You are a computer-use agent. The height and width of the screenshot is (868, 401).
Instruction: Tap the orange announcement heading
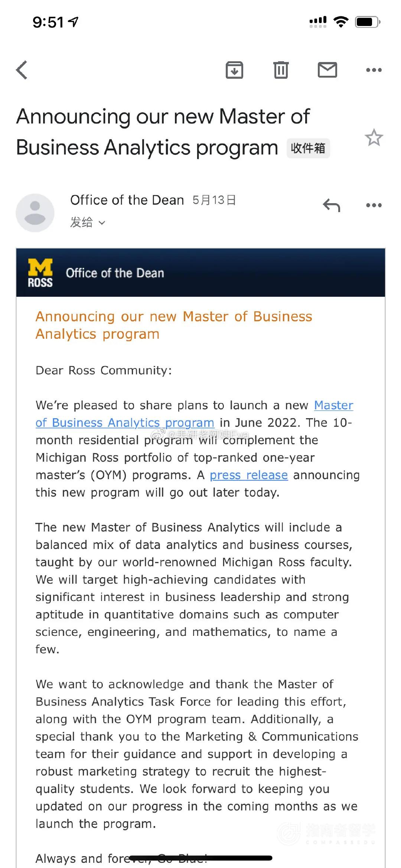click(x=174, y=325)
